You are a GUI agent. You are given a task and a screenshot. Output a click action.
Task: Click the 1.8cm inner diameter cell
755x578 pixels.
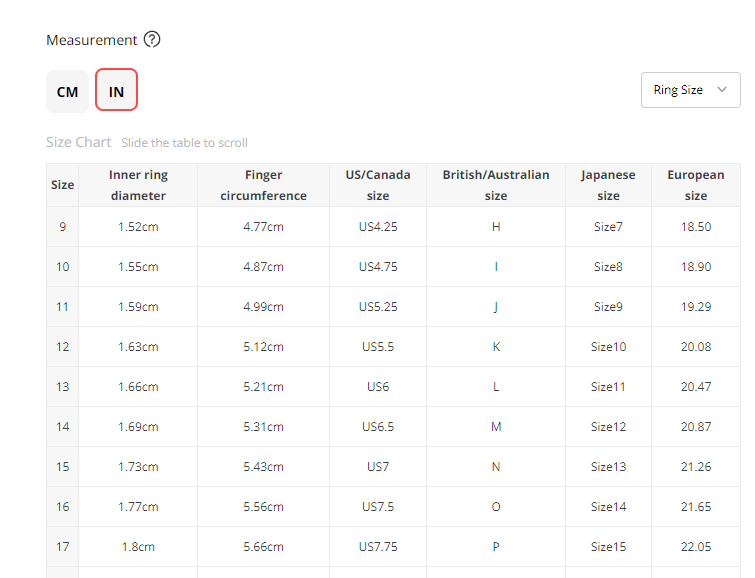[x=138, y=547]
